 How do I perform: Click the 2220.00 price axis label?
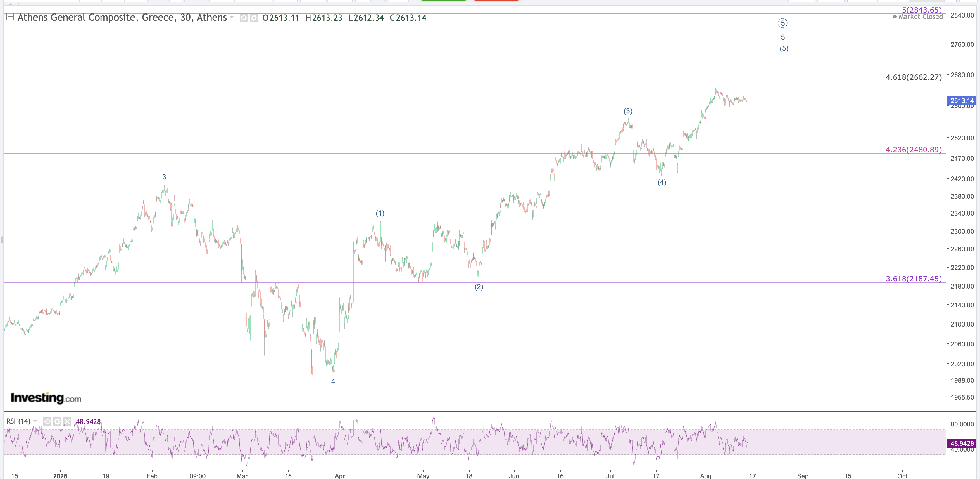[962, 267]
